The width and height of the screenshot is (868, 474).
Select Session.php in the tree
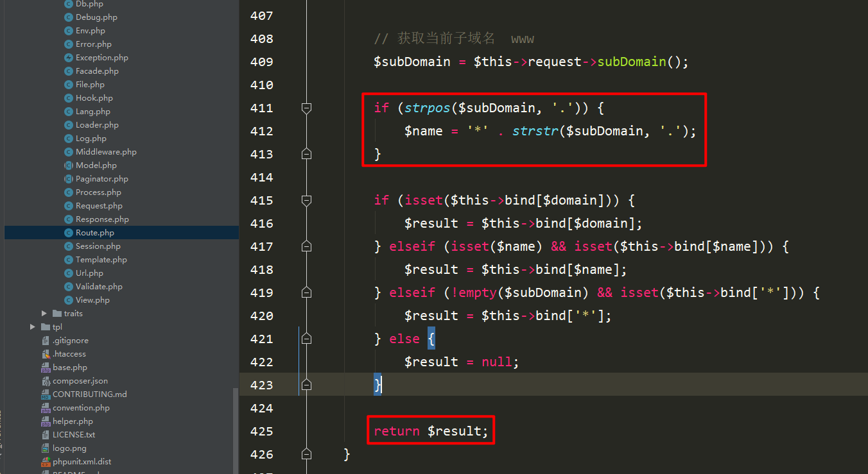[98, 246]
